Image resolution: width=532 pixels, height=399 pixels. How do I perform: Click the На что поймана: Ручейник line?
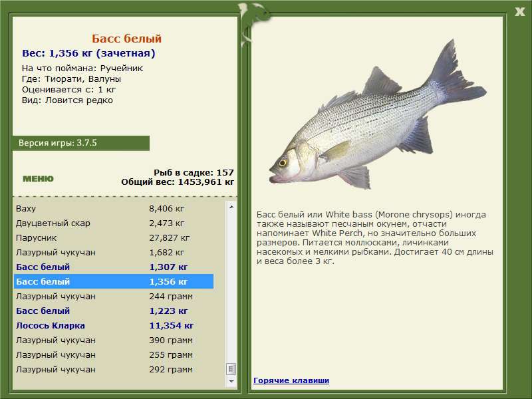[x=82, y=68]
